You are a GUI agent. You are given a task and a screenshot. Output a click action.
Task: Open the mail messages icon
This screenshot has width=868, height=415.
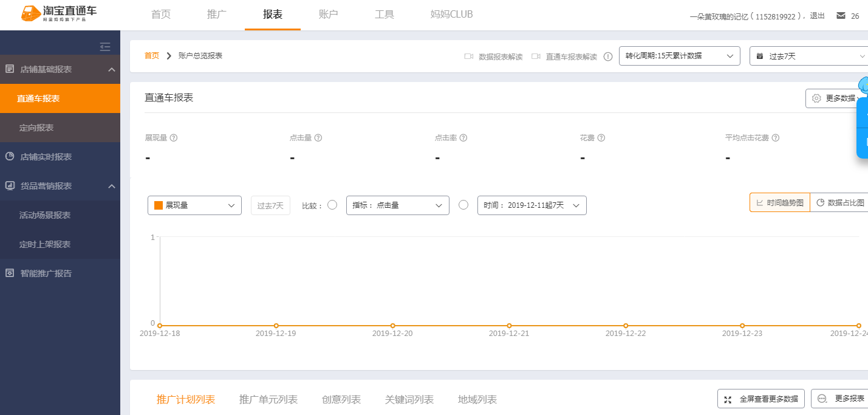tap(841, 16)
